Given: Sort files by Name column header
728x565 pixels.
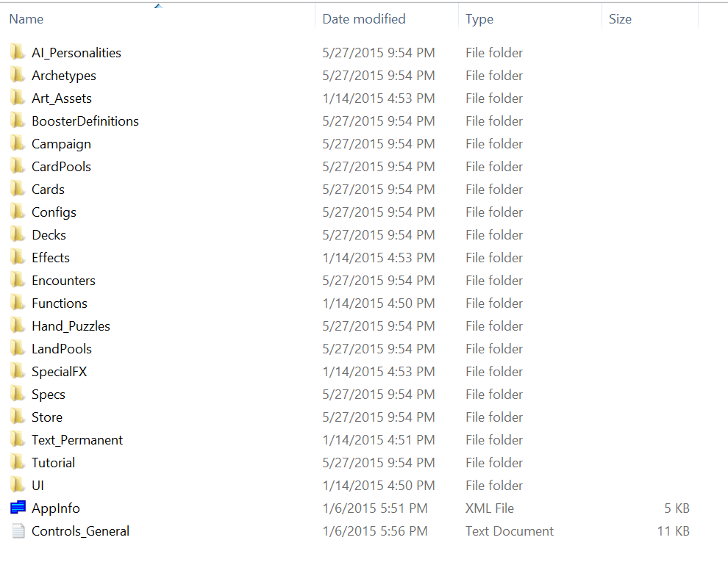Looking at the screenshot, I should tap(26, 19).
